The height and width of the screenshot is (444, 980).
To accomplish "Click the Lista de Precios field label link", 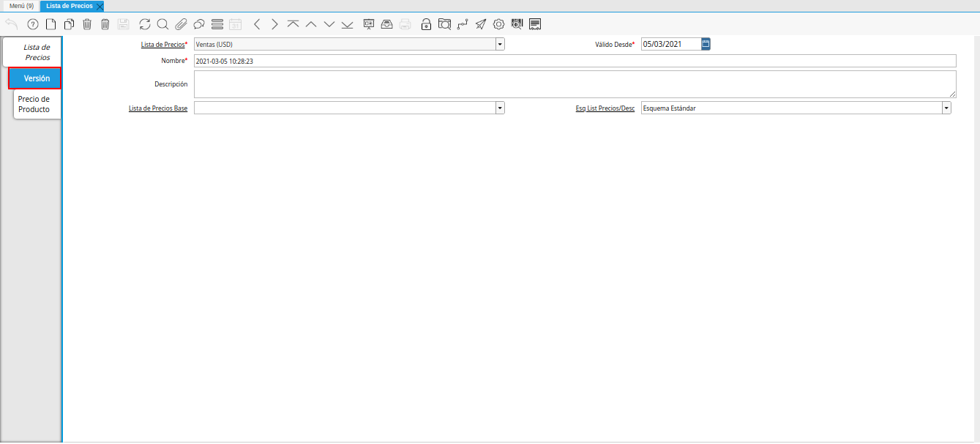I will (x=162, y=45).
